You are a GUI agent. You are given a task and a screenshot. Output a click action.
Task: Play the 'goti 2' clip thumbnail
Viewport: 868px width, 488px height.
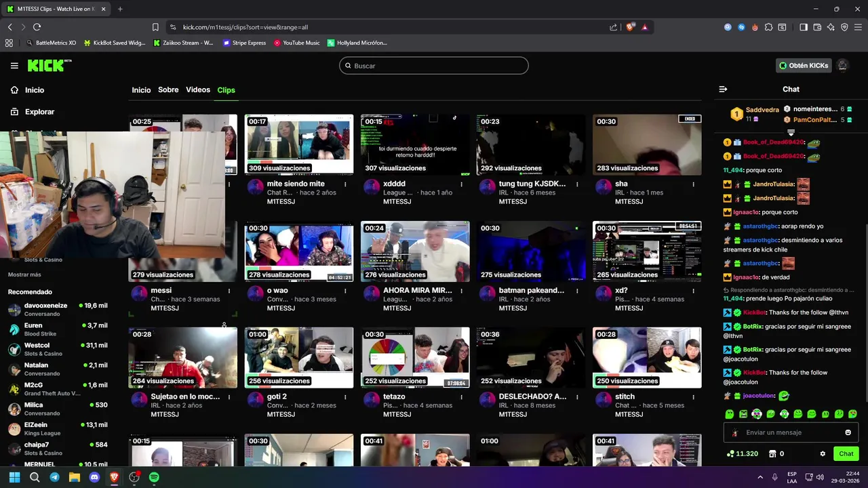click(x=299, y=358)
